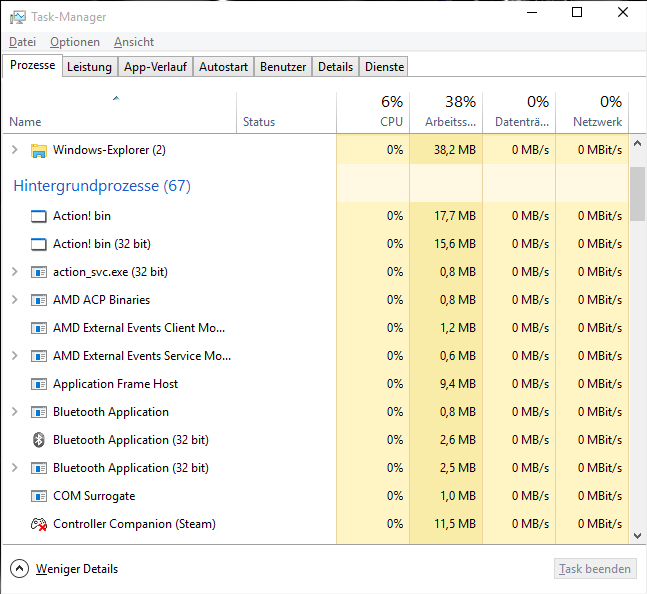Click the 1,0 MB memory value
Viewport: 647px width, 594px height.
pyautogui.click(x=458, y=496)
